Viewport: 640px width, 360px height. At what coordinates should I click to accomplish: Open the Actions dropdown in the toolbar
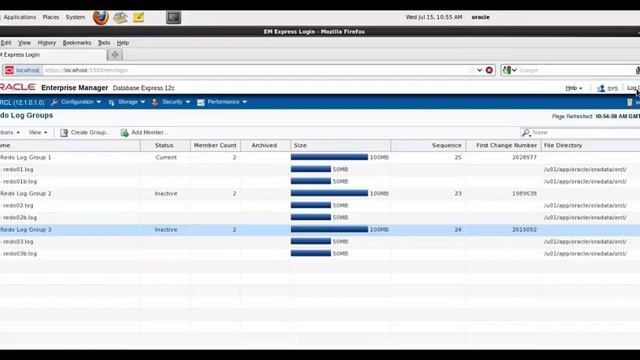10,133
